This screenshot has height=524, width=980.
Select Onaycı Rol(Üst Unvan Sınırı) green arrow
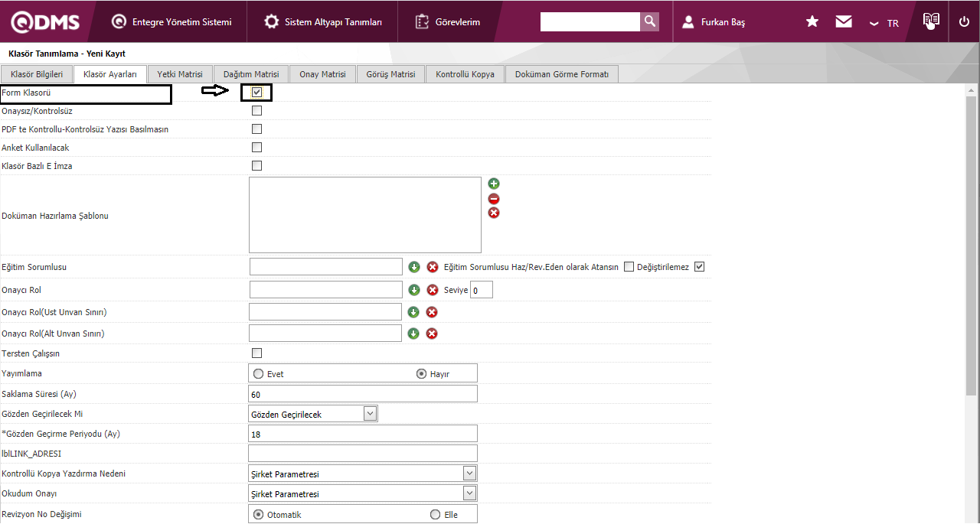click(413, 312)
